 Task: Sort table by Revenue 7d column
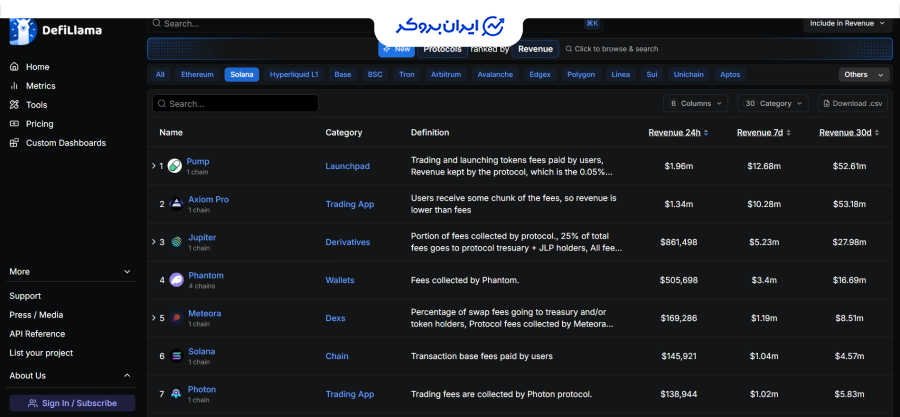(765, 132)
